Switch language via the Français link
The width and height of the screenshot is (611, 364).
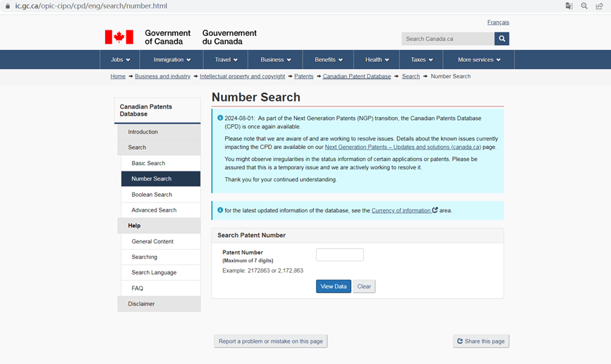pos(498,23)
